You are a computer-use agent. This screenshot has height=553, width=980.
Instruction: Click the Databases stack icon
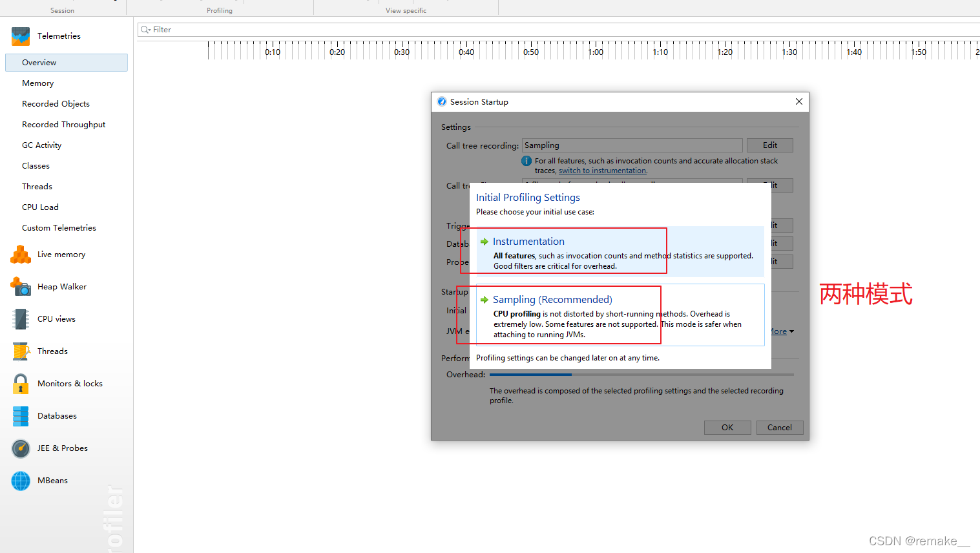(x=21, y=416)
